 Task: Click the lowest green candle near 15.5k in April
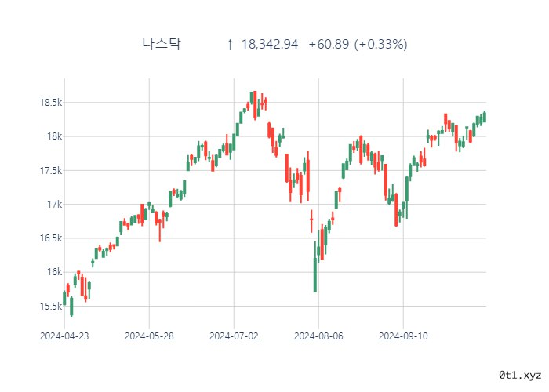tap(71, 307)
